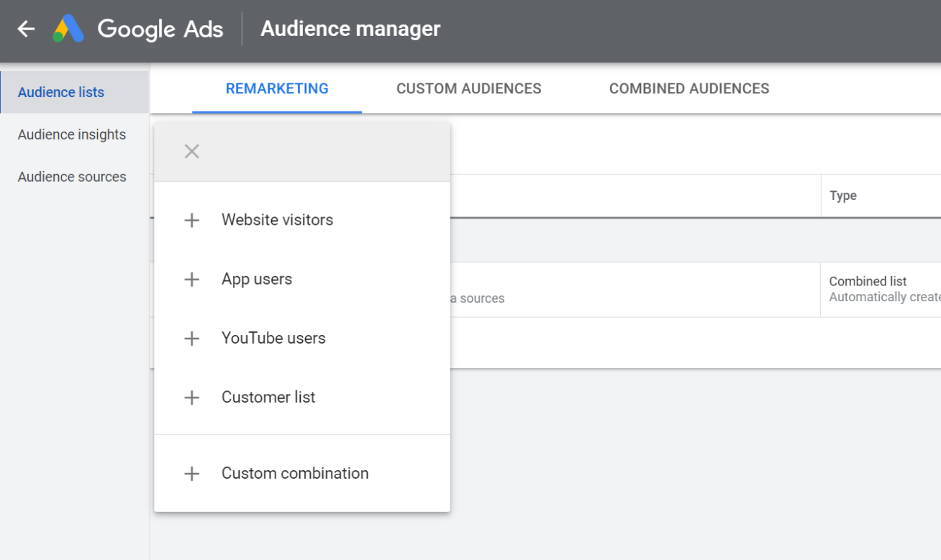This screenshot has width=941, height=560.
Task: Open the Custom Audiences tab
Action: 469,88
